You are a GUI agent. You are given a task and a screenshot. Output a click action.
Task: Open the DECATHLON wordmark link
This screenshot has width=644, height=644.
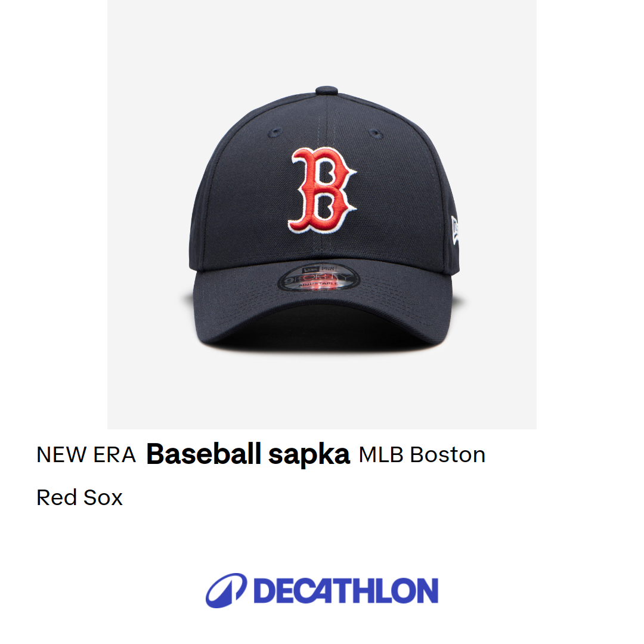[x=346, y=590]
